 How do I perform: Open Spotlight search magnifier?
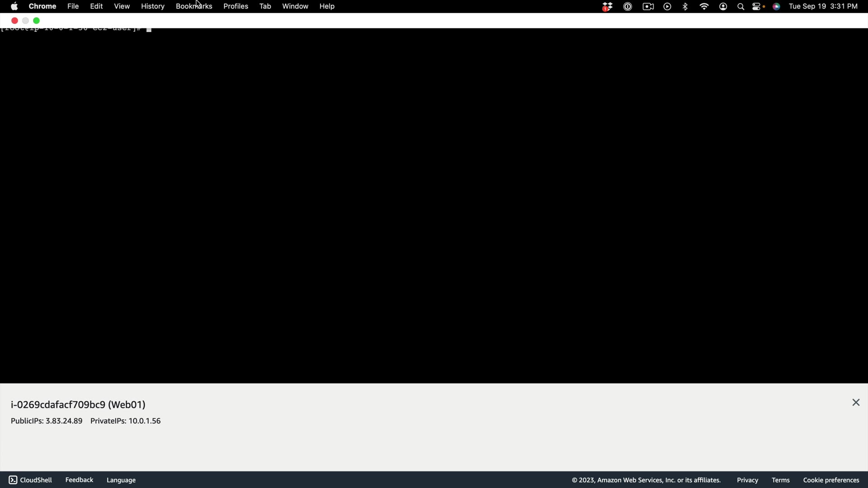click(x=741, y=7)
